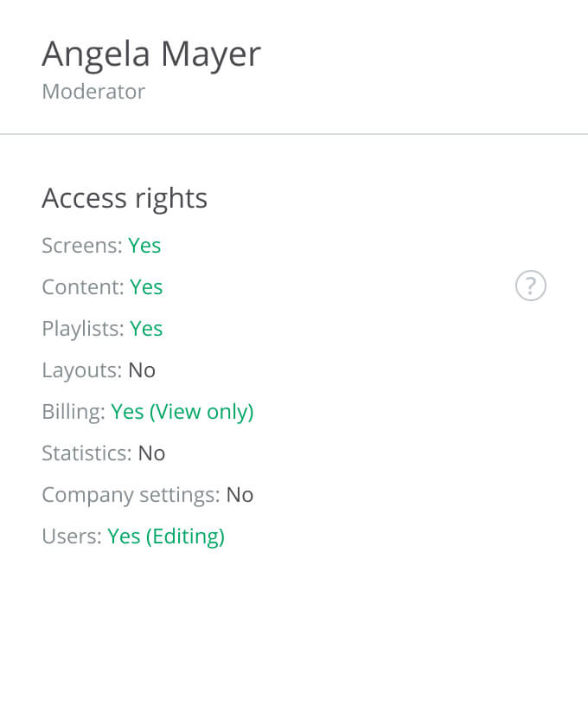Screen dimensions: 588x713
Task: Select the No value beside Company settings
Action: pos(240,495)
